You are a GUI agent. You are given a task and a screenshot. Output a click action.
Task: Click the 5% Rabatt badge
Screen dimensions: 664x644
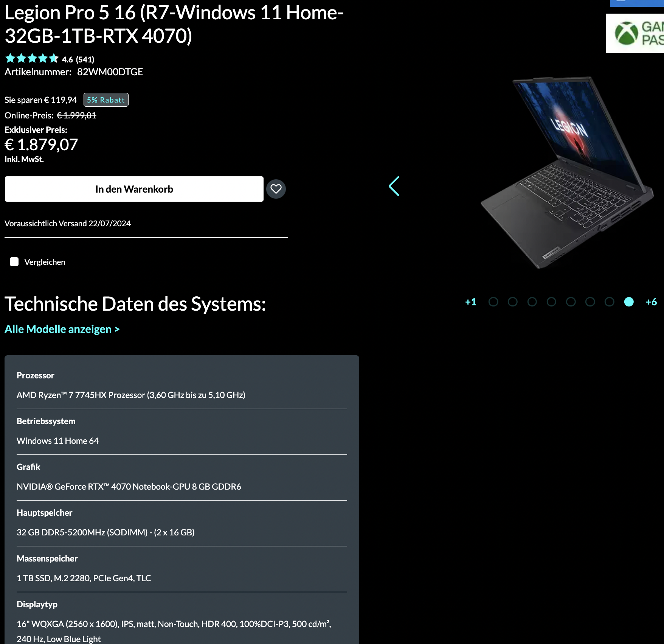(x=106, y=100)
